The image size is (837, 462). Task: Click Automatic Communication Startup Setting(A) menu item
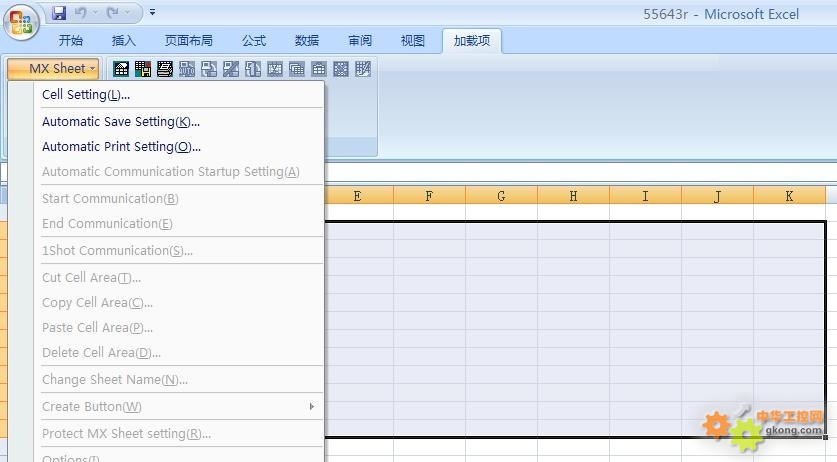[181, 172]
